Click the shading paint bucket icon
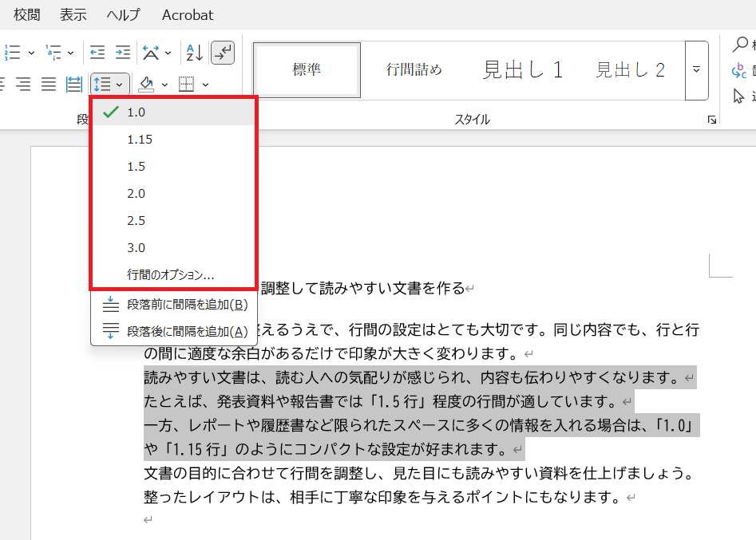 (146, 84)
